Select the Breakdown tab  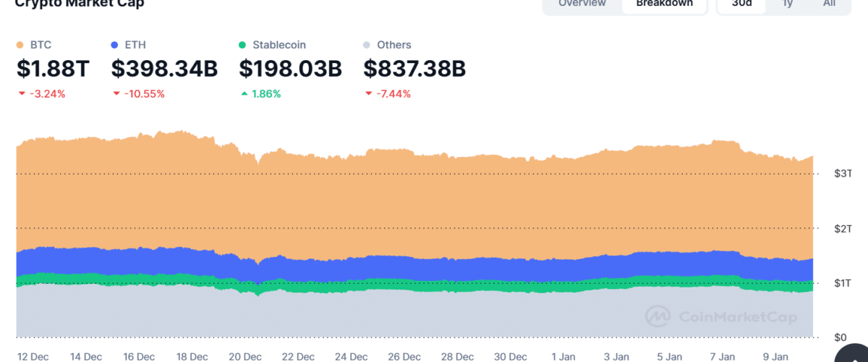(x=664, y=4)
